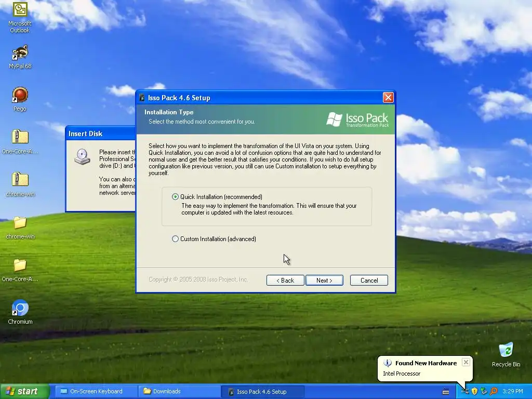Click the info icon in Found New Hardware balloon

388,363
